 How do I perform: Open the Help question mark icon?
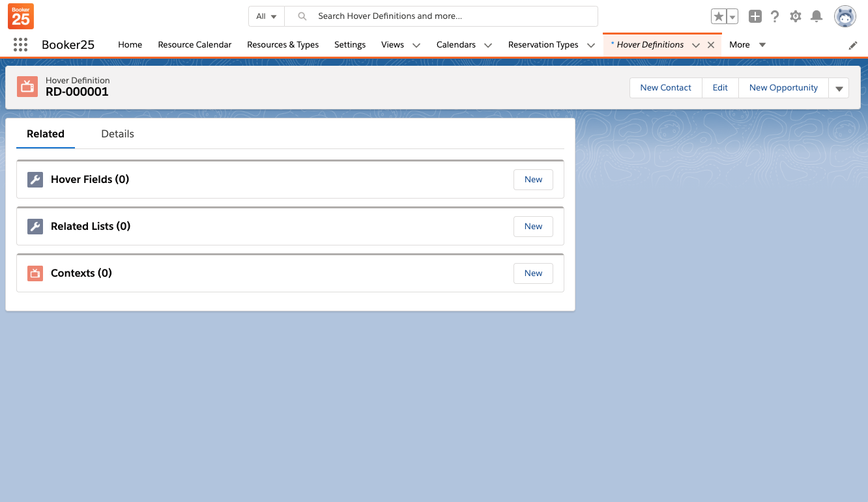click(x=775, y=16)
